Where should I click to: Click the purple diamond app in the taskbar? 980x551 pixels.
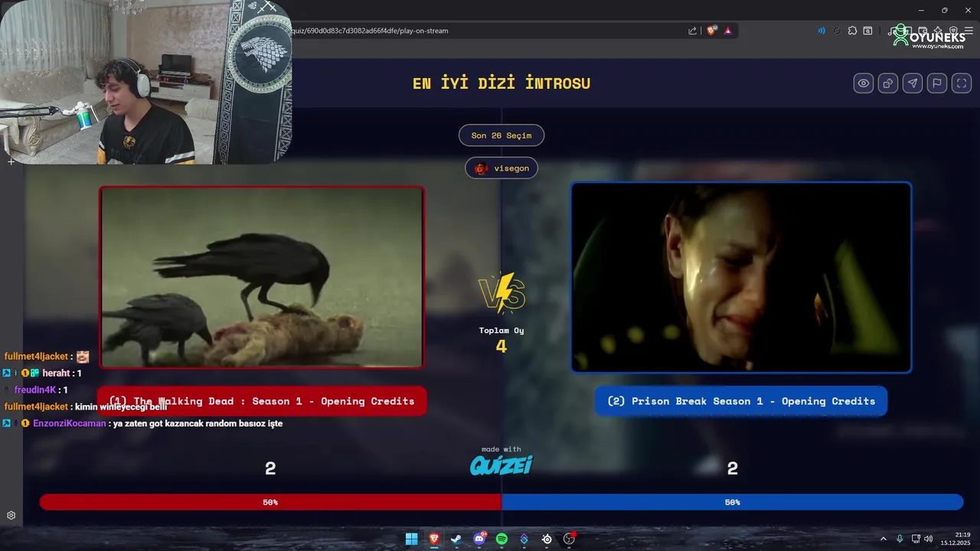(x=524, y=539)
